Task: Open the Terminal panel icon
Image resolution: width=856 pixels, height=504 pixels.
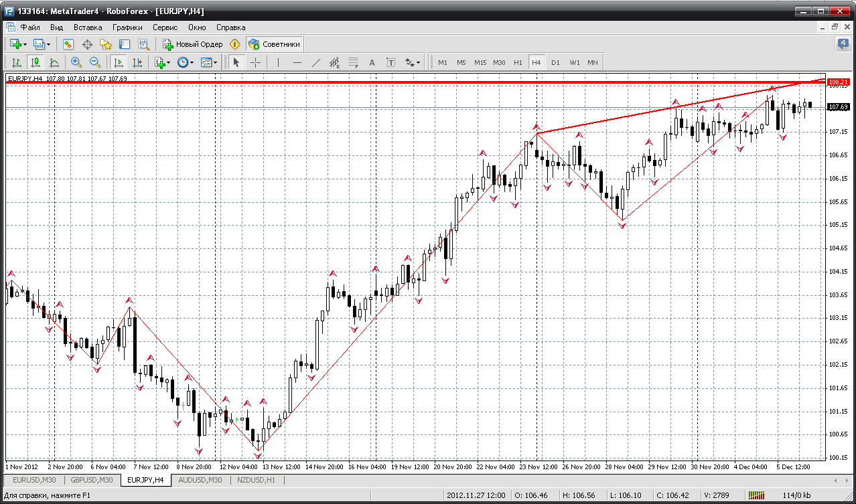Action: point(124,44)
